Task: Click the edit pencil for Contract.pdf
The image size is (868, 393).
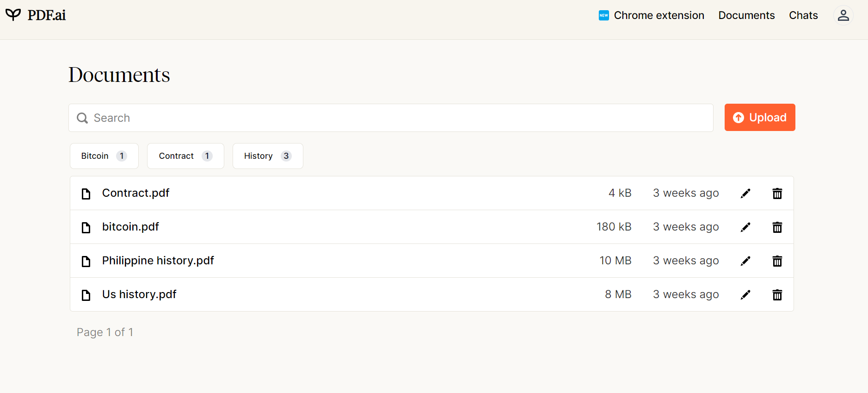Action: tap(745, 193)
